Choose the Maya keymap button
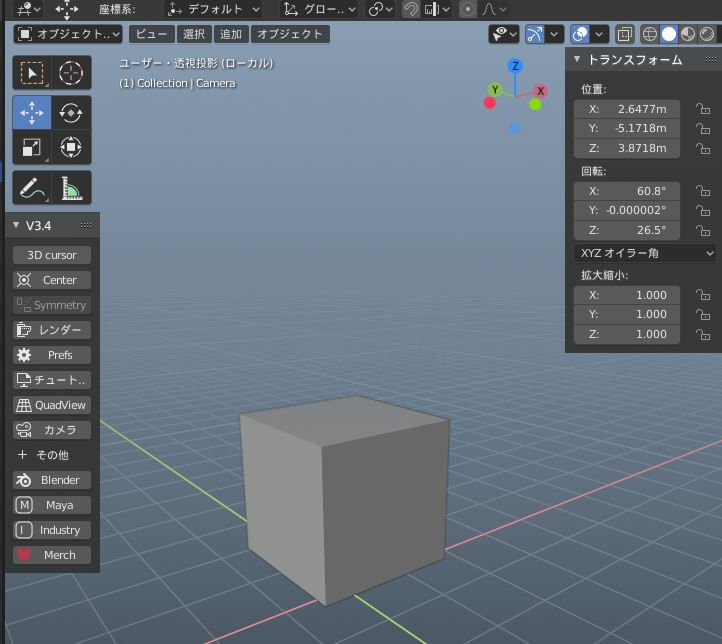This screenshot has width=722, height=644. coord(52,505)
